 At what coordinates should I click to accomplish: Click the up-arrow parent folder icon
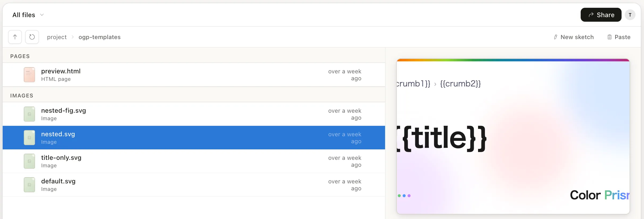coord(15,37)
